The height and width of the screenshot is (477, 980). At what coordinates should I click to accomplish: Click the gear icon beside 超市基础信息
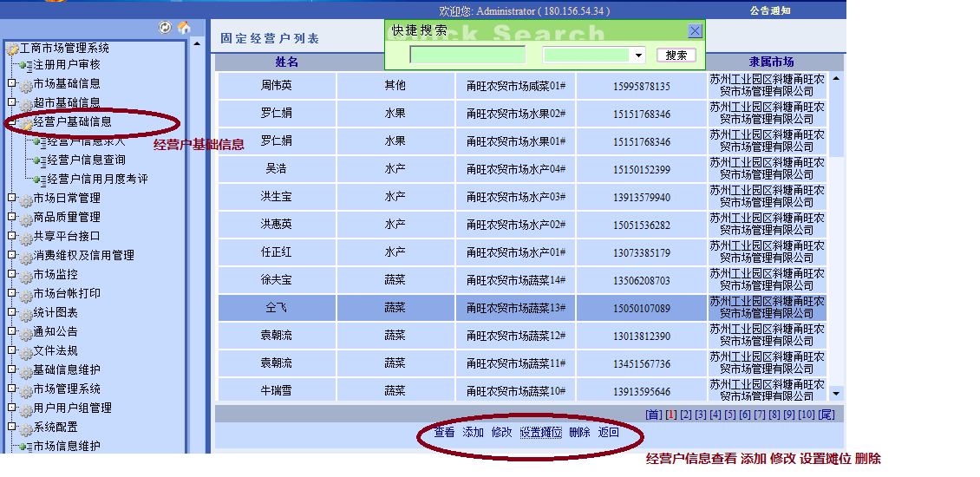pos(26,106)
